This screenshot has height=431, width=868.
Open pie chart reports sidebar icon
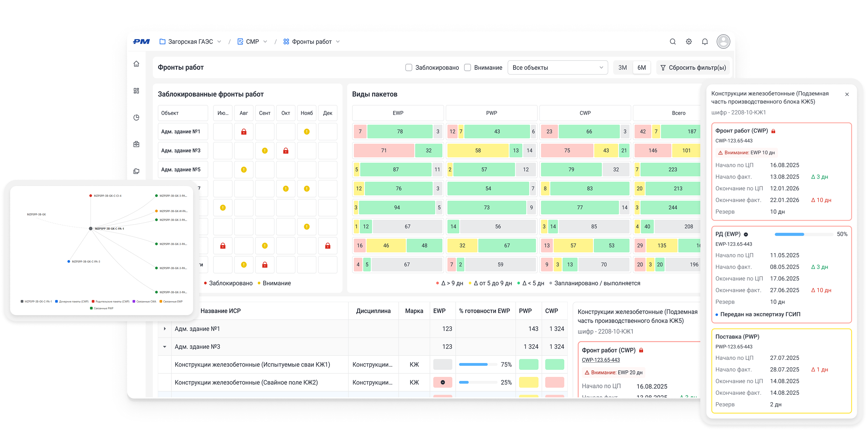[136, 118]
